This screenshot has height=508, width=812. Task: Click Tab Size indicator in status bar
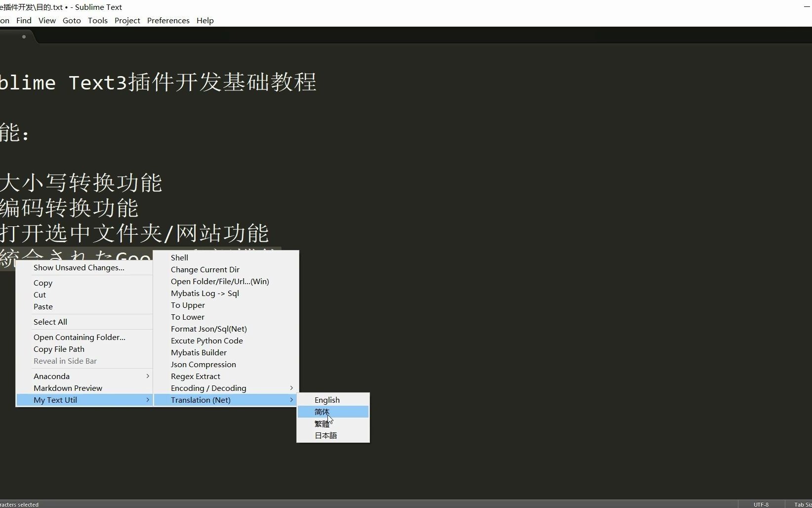pyautogui.click(x=803, y=505)
